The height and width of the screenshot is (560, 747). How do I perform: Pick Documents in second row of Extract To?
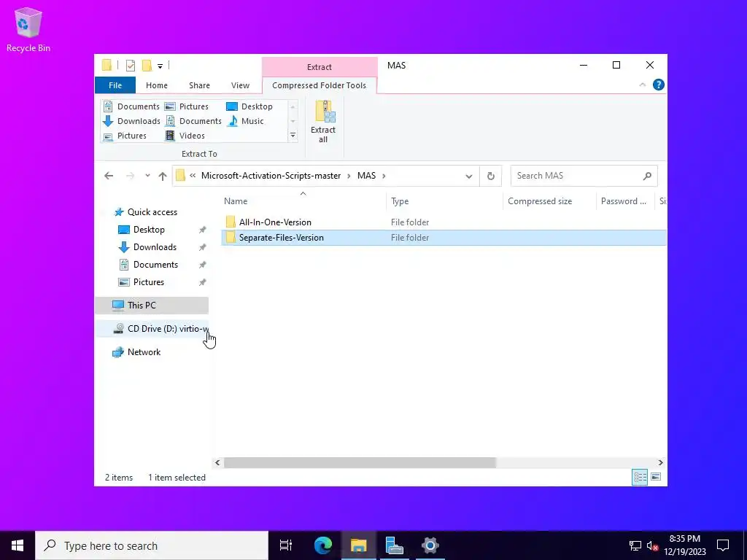(193, 121)
